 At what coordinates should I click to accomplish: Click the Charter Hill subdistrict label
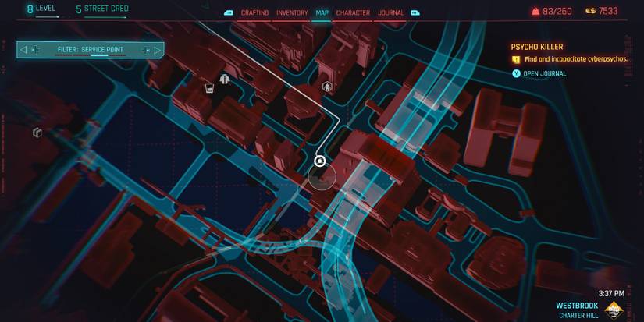[578, 316]
